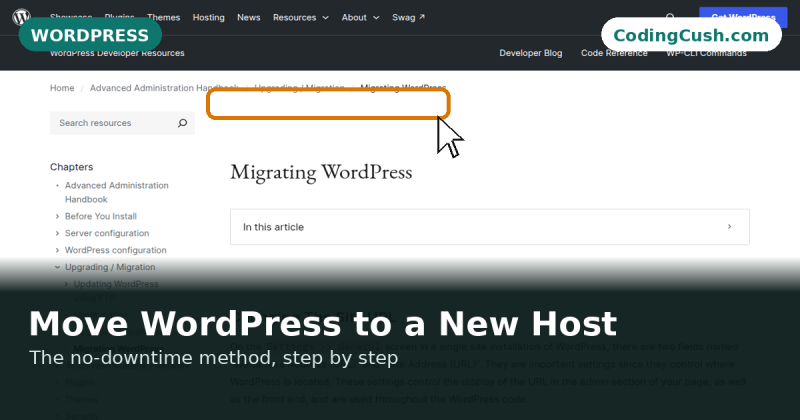Expand the About dropdown menu

(360, 17)
